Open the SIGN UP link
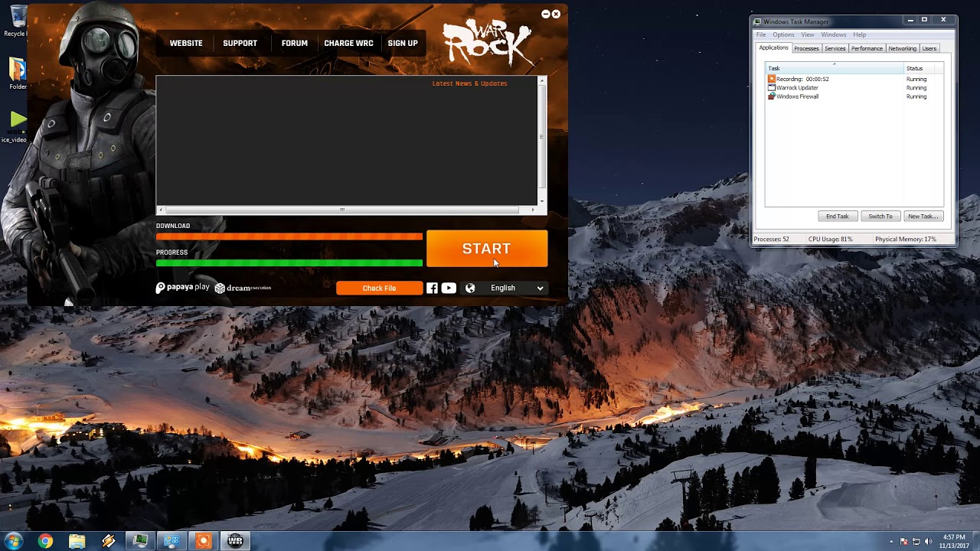This screenshot has width=980, height=551. coord(402,44)
